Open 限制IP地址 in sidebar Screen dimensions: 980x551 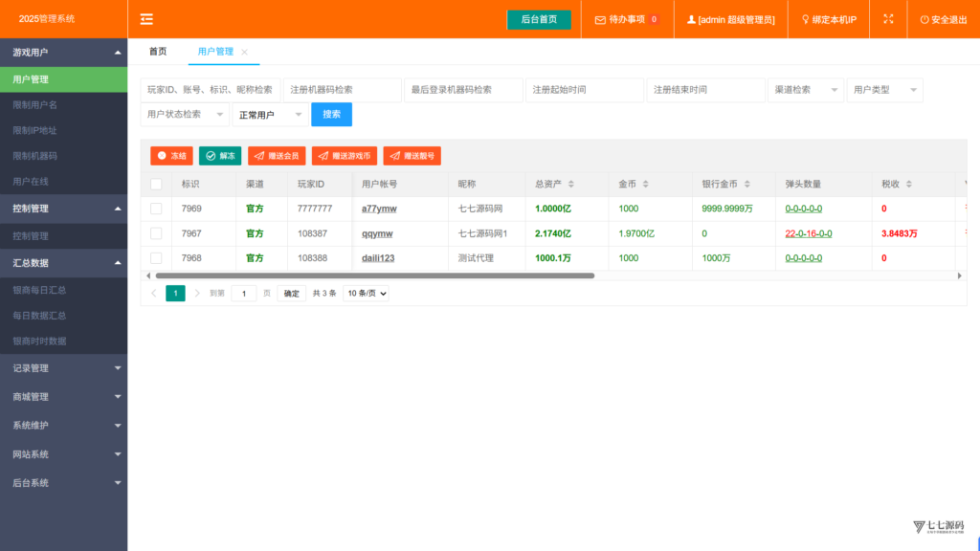(x=64, y=130)
